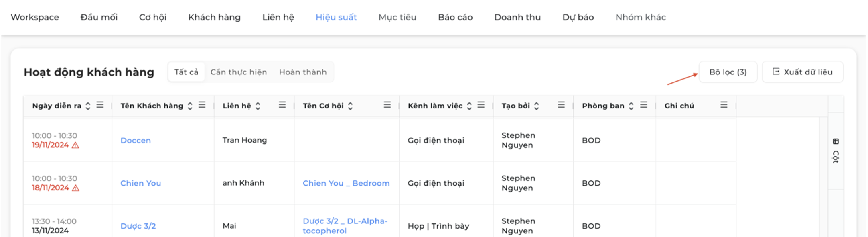Open customer link Chien You
The image size is (868, 237).
pos(141,183)
